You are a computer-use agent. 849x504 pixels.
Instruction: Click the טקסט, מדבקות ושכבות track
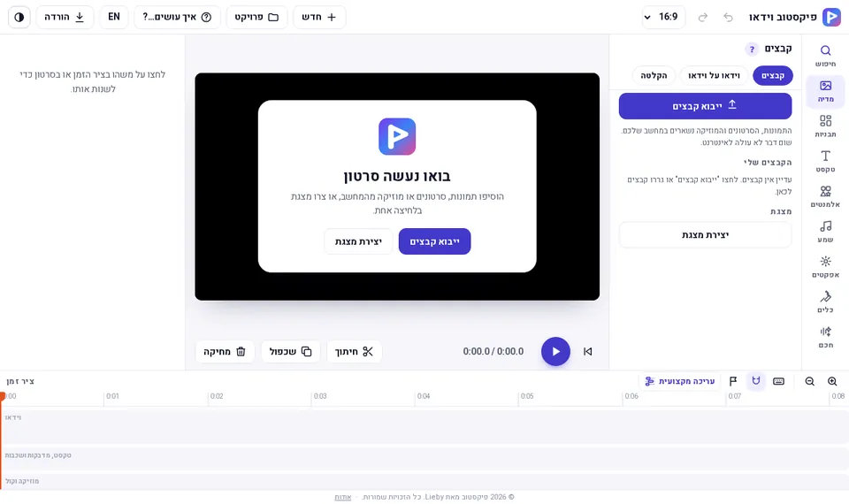pos(424,459)
